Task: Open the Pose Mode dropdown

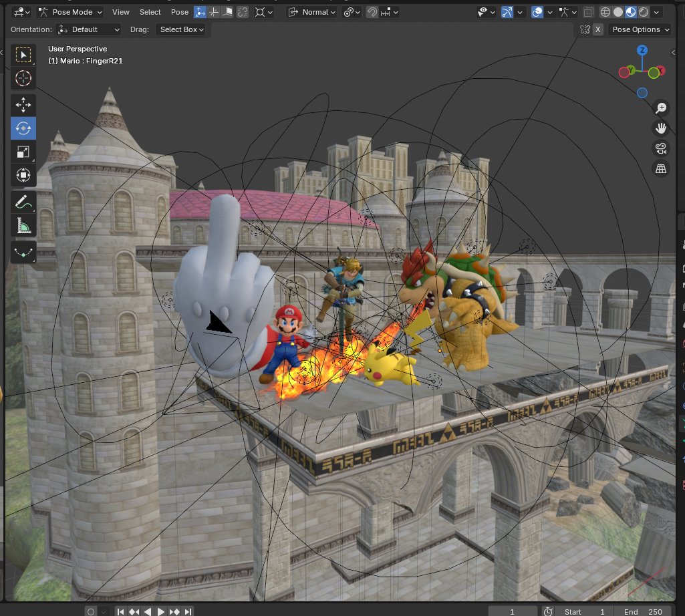Action: (71, 12)
